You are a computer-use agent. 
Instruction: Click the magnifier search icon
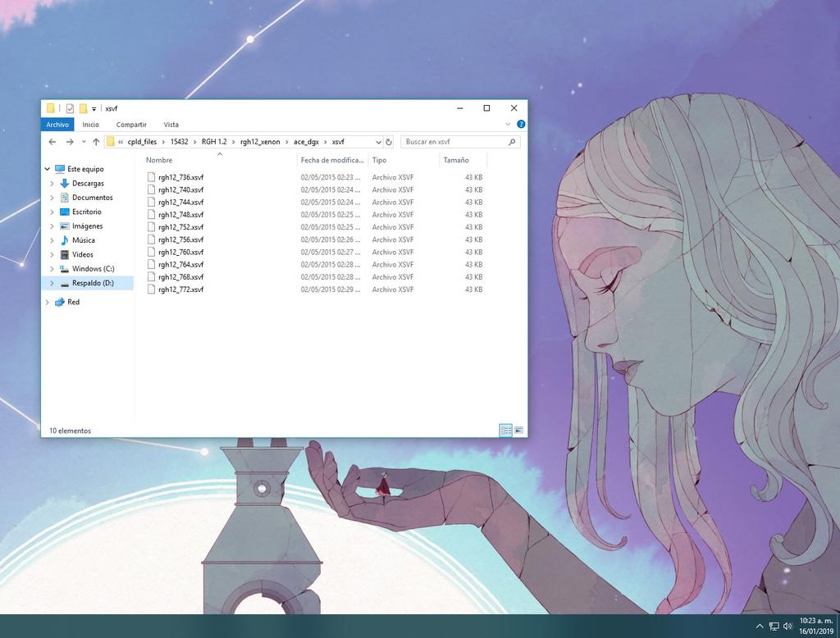click(512, 142)
